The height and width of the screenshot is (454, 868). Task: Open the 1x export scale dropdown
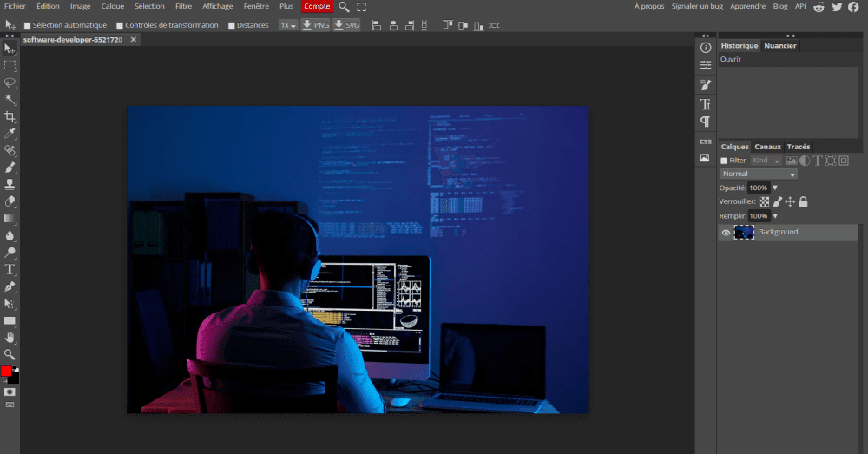pos(288,25)
